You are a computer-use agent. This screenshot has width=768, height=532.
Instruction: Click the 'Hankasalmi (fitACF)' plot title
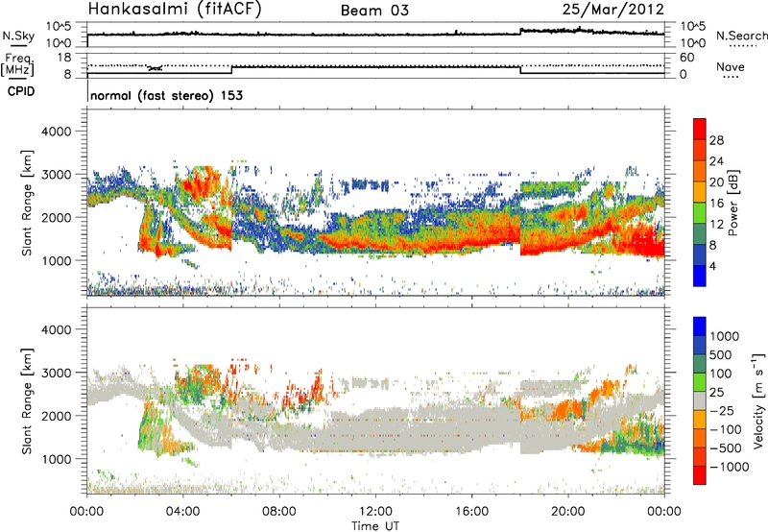coord(175,10)
